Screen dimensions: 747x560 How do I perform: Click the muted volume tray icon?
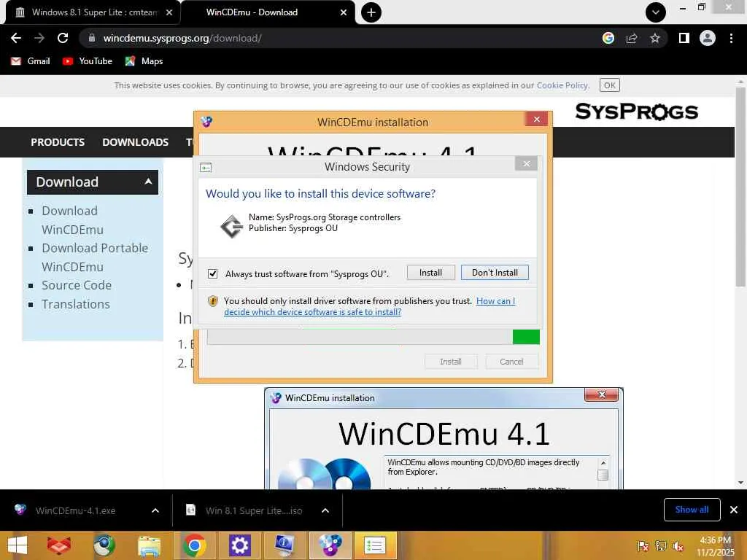(678, 546)
